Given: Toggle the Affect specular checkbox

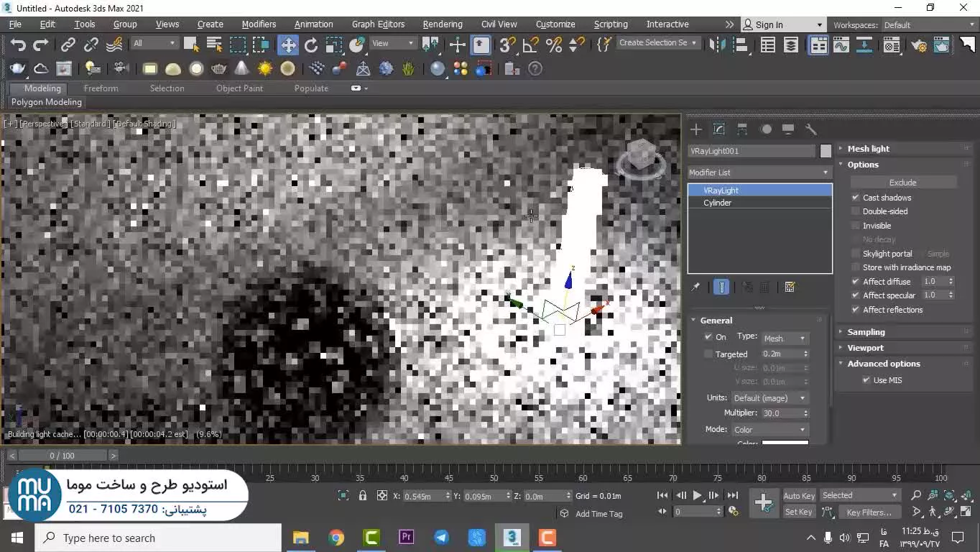Looking at the screenshot, I should 856,295.
